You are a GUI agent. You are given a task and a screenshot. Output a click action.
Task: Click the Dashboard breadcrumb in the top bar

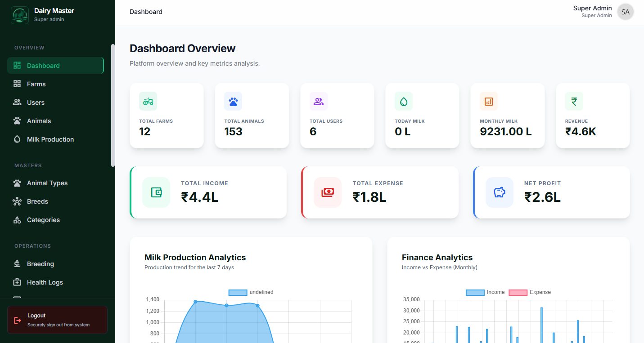146,12
